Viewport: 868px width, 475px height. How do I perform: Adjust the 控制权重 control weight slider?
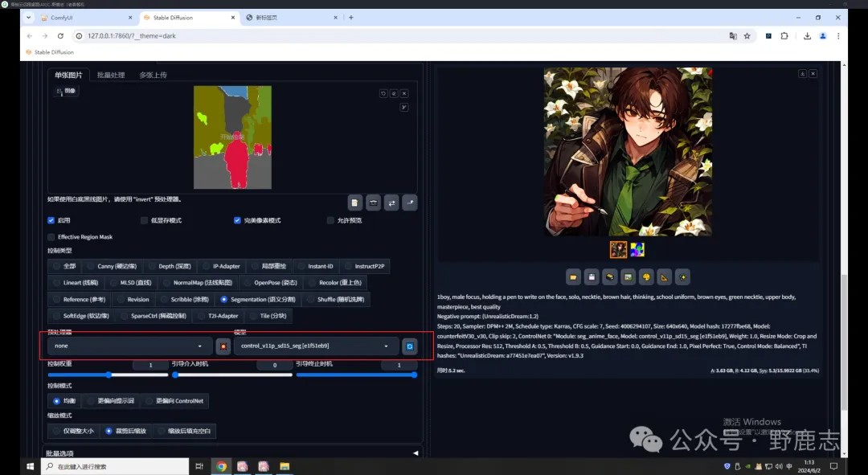click(x=108, y=375)
